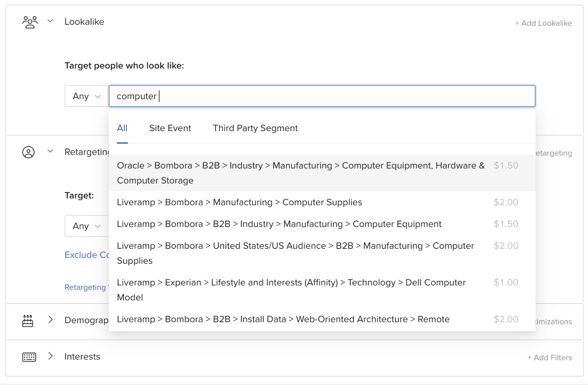Click the Add Lookalike link

(x=543, y=23)
